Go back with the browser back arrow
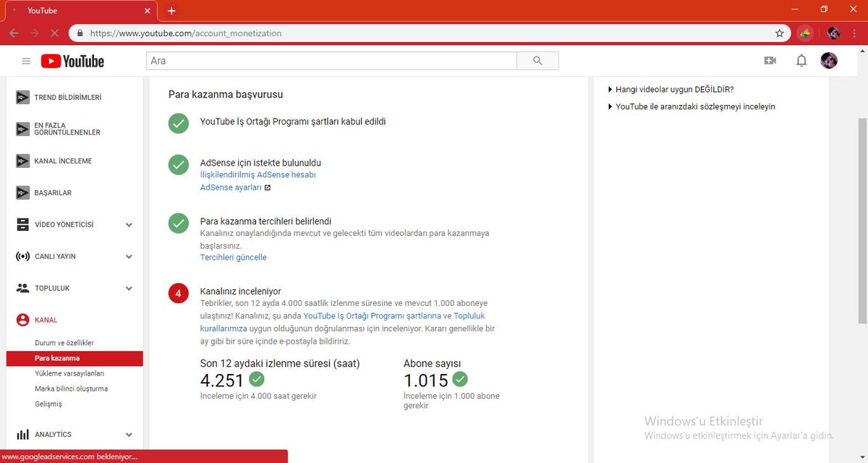The image size is (868, 463). (x=14, y=33)
